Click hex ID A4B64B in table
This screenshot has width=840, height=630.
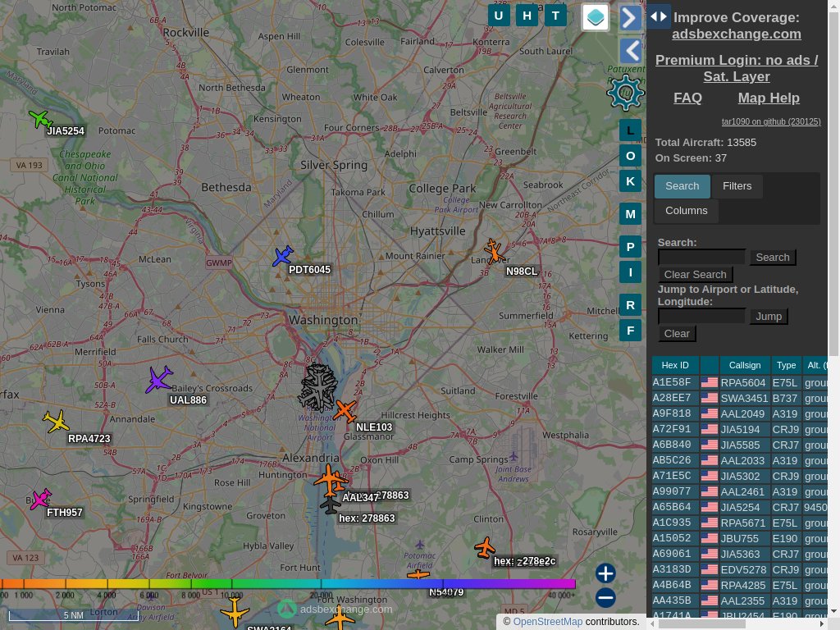click(672, 584)
